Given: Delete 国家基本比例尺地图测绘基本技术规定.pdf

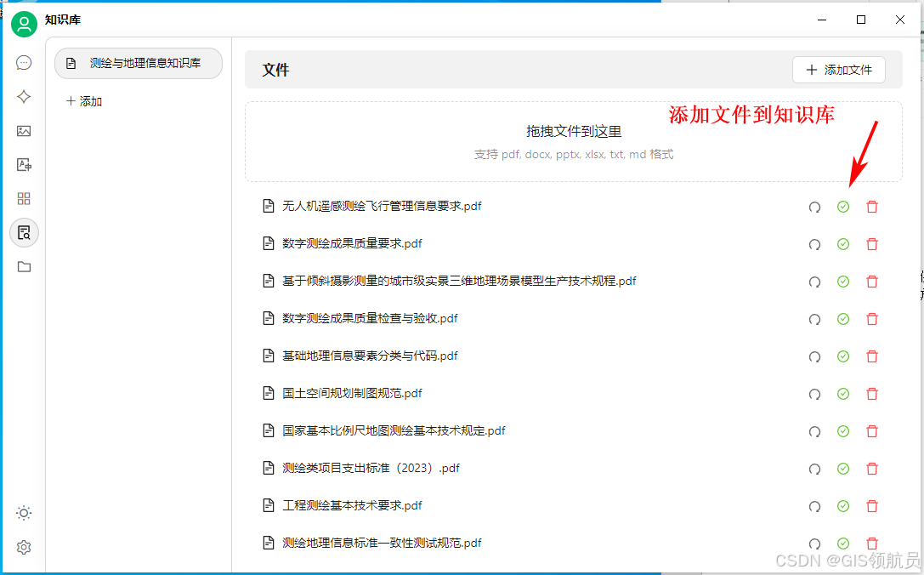Looking at the screenshot, I should [872, 431].
